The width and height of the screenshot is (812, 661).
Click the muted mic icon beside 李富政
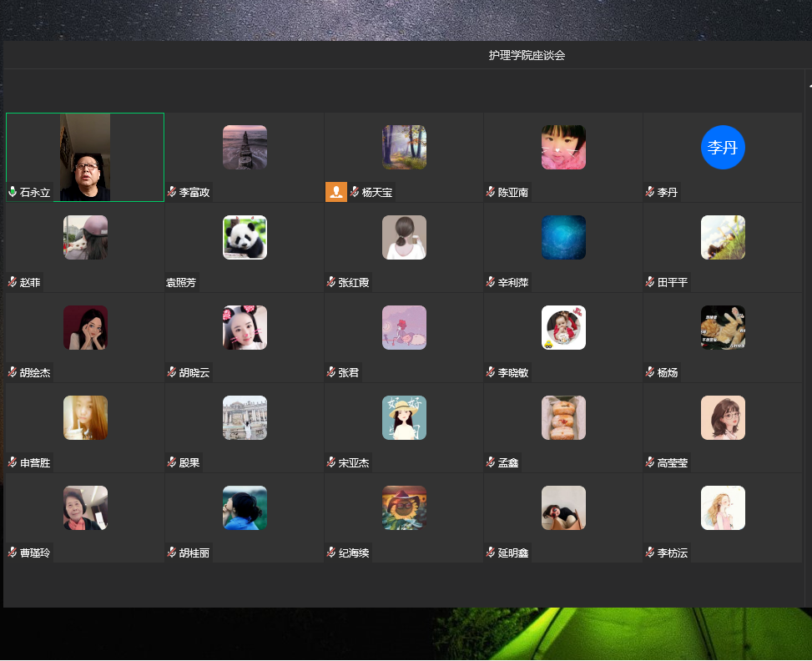(172, 192)
